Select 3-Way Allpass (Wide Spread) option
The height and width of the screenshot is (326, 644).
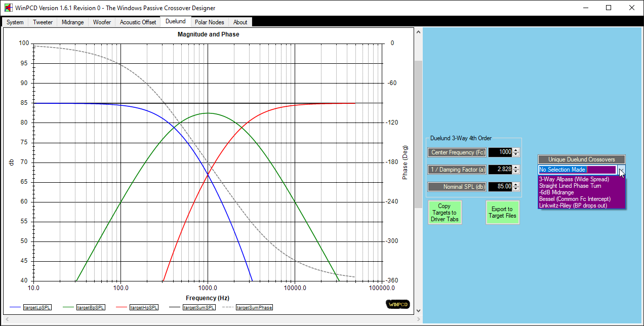(574, 179)
